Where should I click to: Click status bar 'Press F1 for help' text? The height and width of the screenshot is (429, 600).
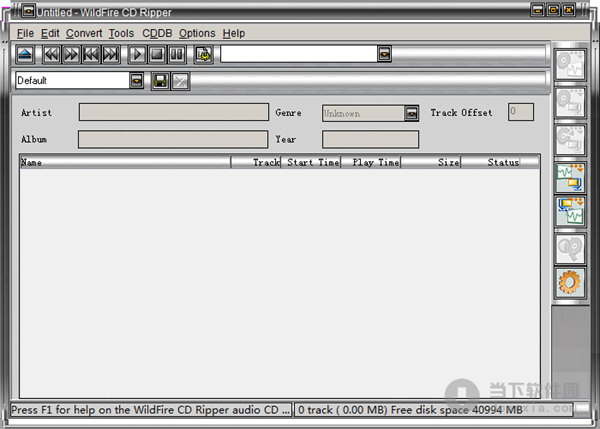tap(151, 410)
